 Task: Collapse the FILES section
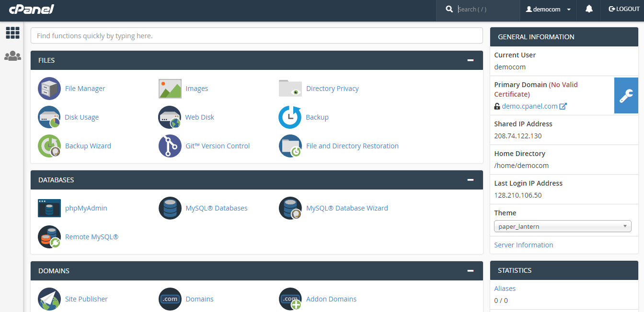[x=470, y=60]
